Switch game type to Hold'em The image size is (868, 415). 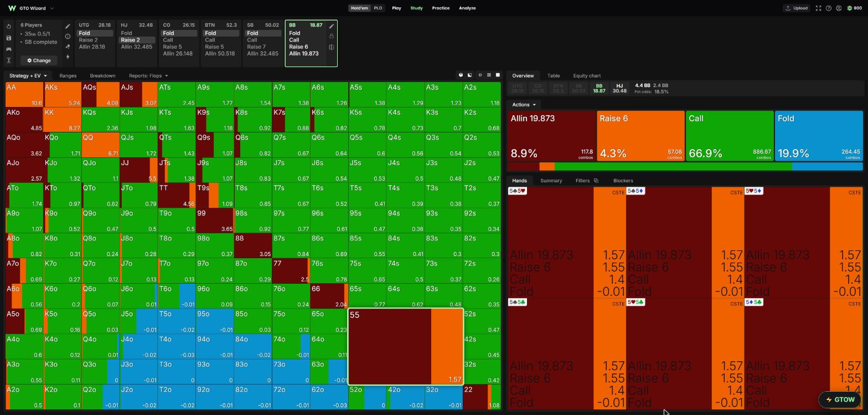click(x=359, y=8)
